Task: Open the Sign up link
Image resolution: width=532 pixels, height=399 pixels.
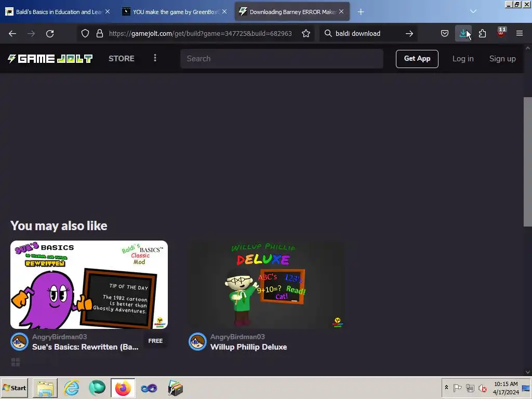Action: [502, 59]
